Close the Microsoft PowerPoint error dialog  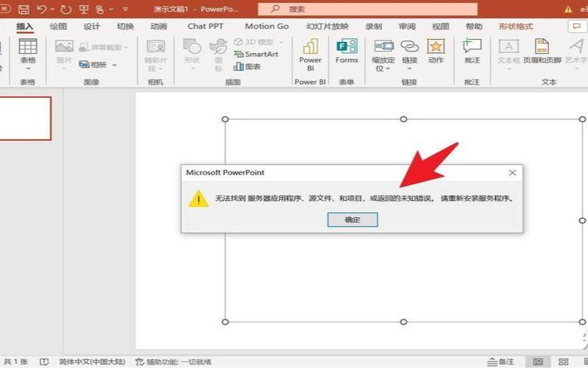(x=512, y=172)
